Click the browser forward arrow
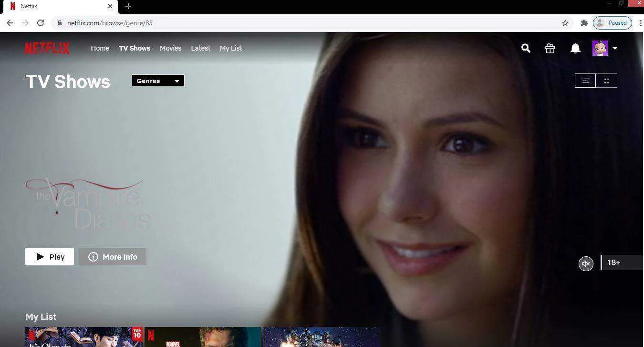 [25, 23]
